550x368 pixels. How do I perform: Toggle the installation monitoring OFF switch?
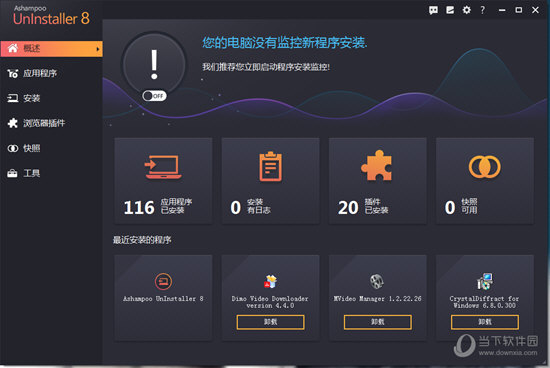click(x=154, y=96)
